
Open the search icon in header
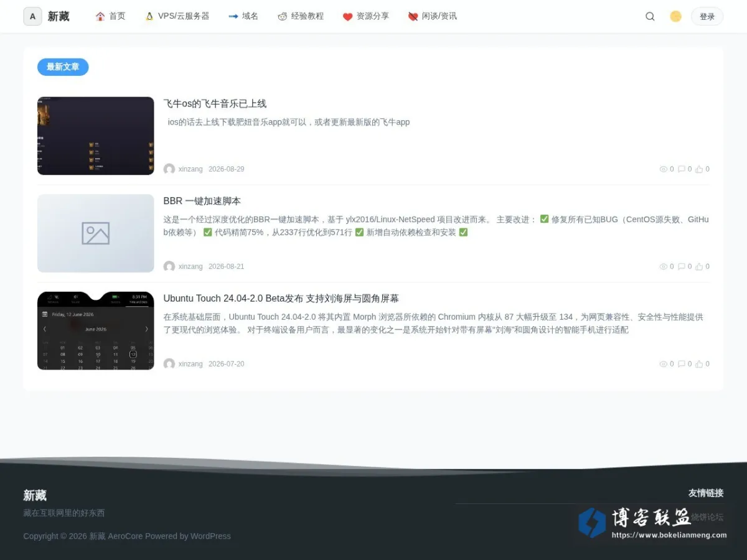650,17
